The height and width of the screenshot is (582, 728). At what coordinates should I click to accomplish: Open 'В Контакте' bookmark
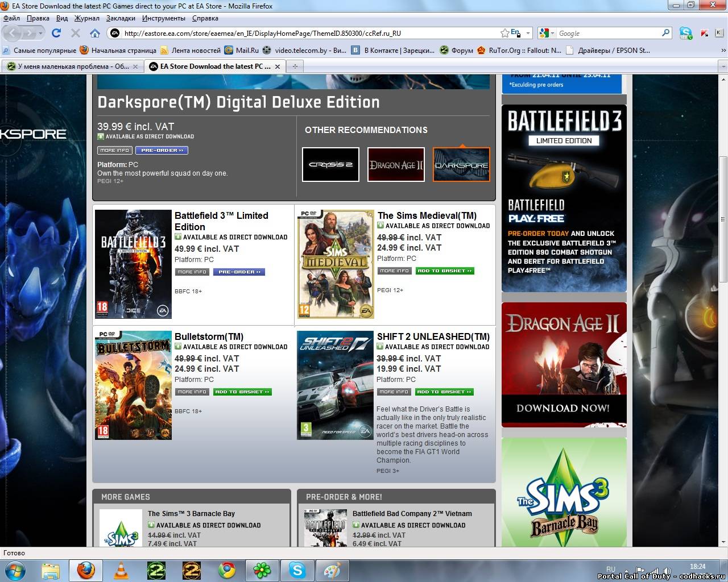pyautogui.click(x=393, y=50)
